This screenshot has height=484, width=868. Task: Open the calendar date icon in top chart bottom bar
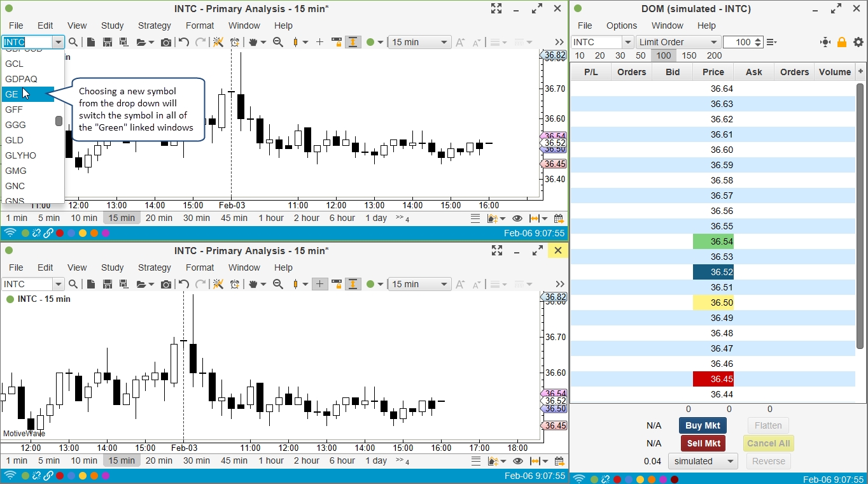[559, 218]
